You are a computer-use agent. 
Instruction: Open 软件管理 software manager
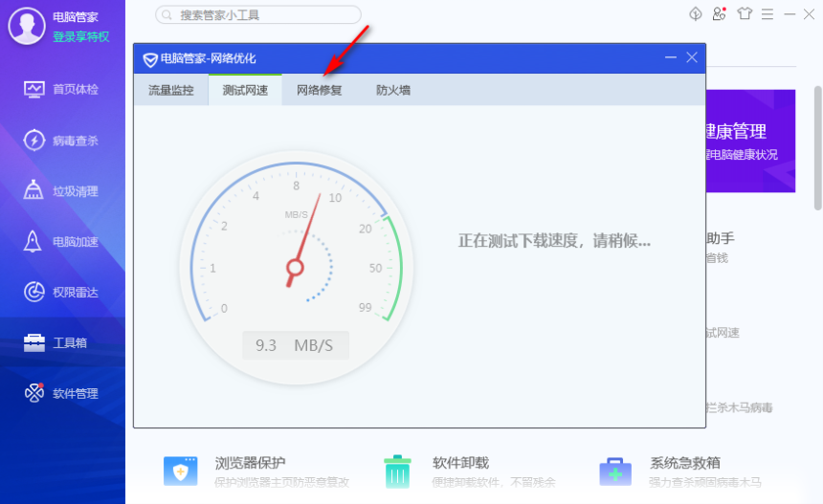62,393
